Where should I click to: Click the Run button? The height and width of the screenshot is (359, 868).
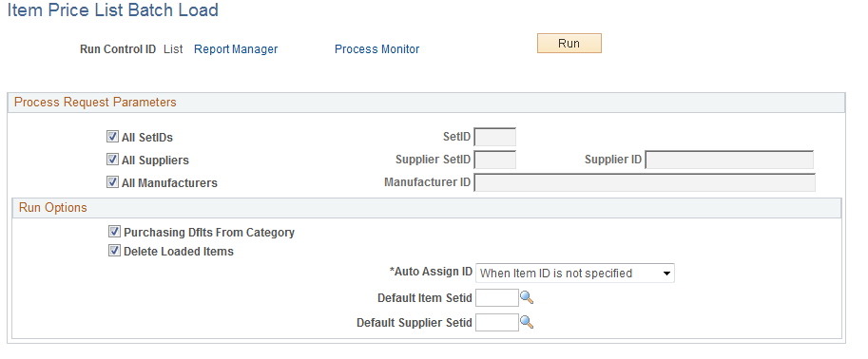pos(569,43)
